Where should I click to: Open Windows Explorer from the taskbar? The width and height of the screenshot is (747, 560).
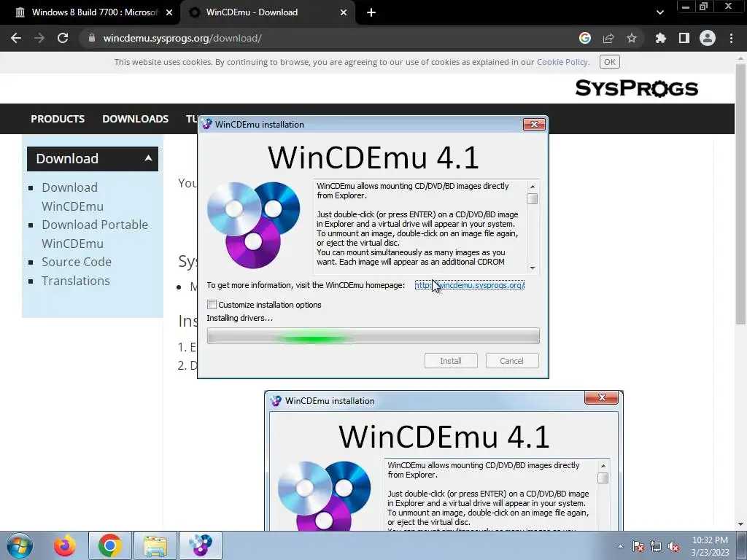click(x=155, y=545)
